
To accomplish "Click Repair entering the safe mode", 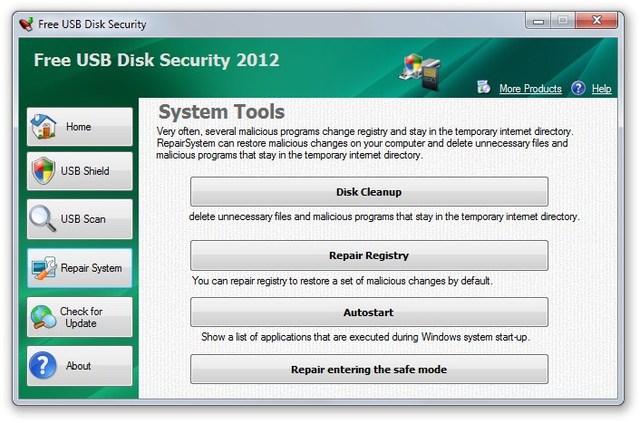I will tap(369, 369).
